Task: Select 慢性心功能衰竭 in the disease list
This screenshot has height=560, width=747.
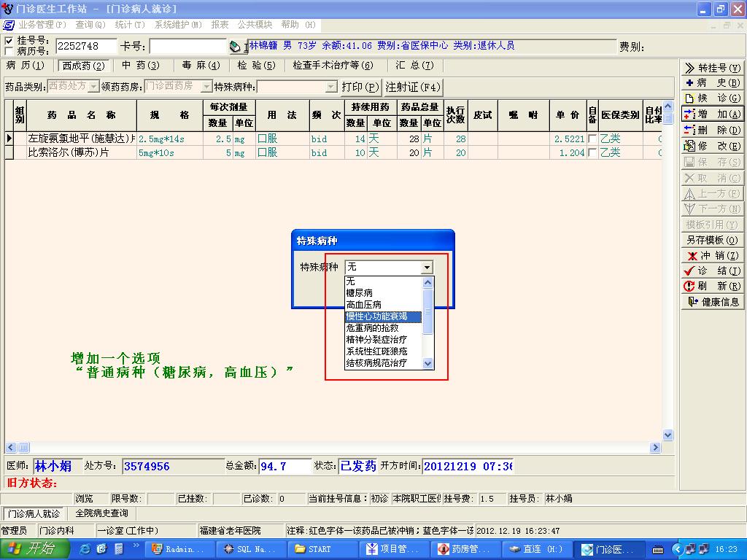Action: coord(384,316)
